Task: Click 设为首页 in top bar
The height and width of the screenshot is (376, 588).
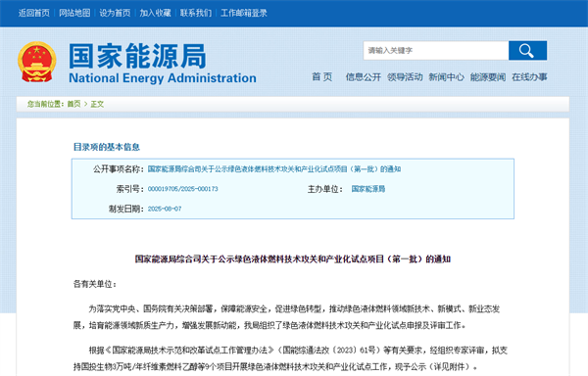Action: 115,13
